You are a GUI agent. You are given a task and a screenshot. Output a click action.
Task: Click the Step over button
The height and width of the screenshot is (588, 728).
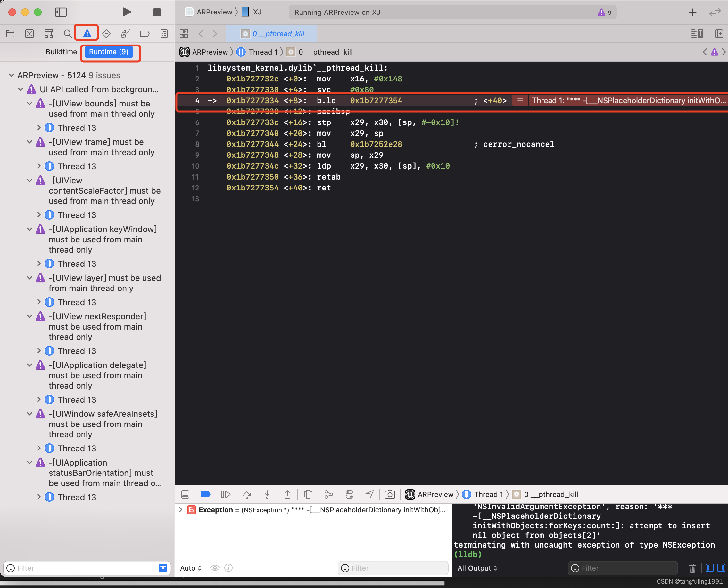(x=247, y=494)
